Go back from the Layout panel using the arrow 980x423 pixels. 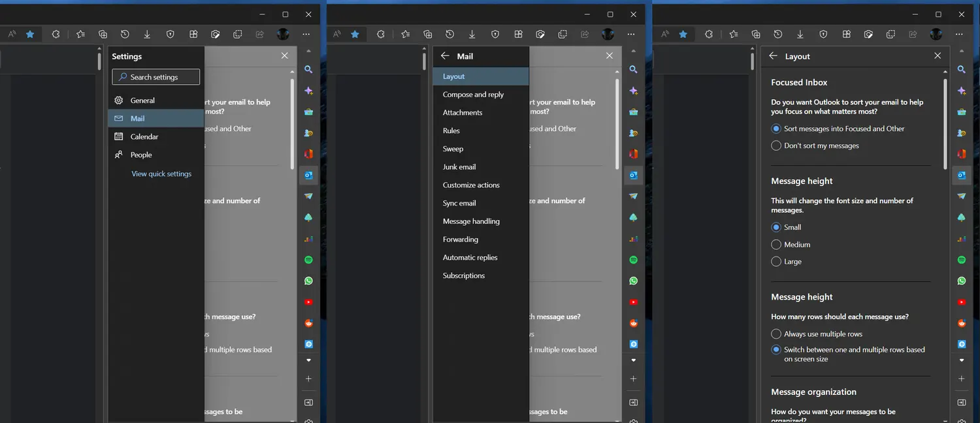point(773,56)
